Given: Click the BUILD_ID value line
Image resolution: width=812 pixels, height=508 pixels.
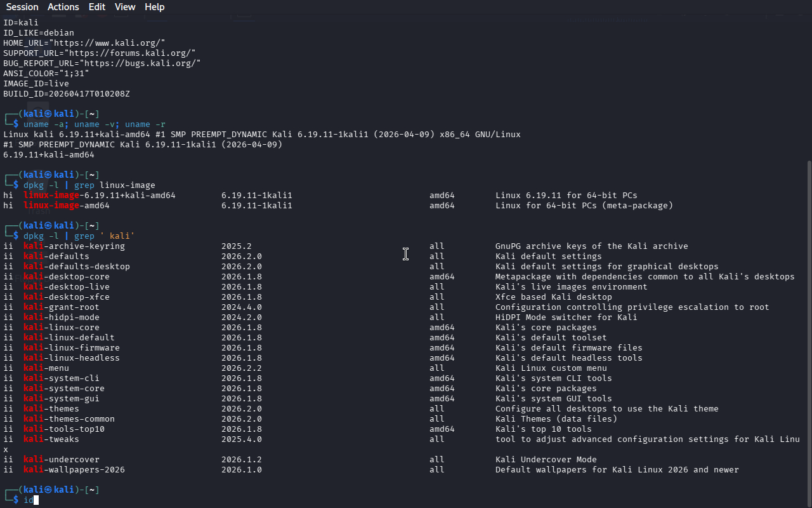Looking at the screenshot, I should [67, 93].
